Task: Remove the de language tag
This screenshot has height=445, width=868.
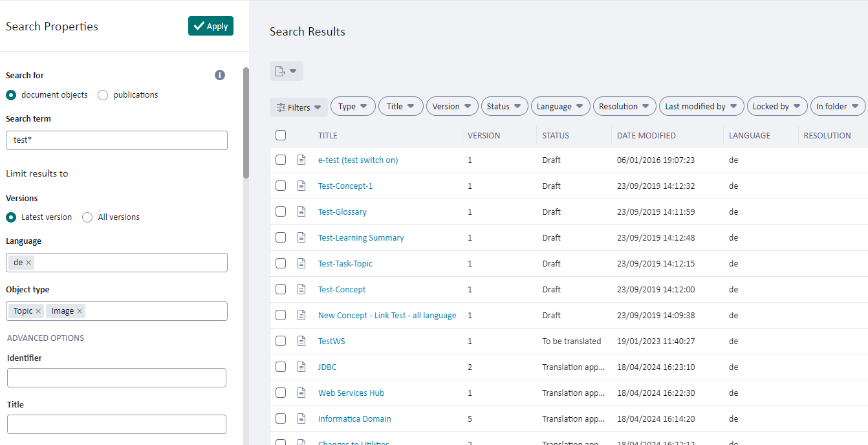Action: tap(28, 263)
